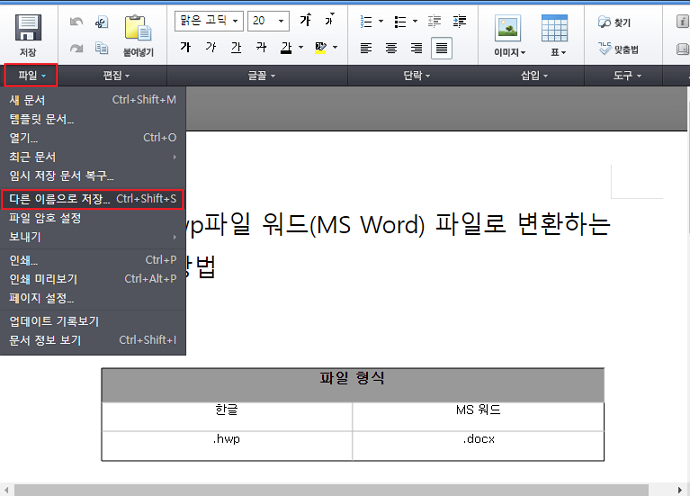690x496 pixels.
Task: Open the 파일 menu tab
Action: coord(31,76)
